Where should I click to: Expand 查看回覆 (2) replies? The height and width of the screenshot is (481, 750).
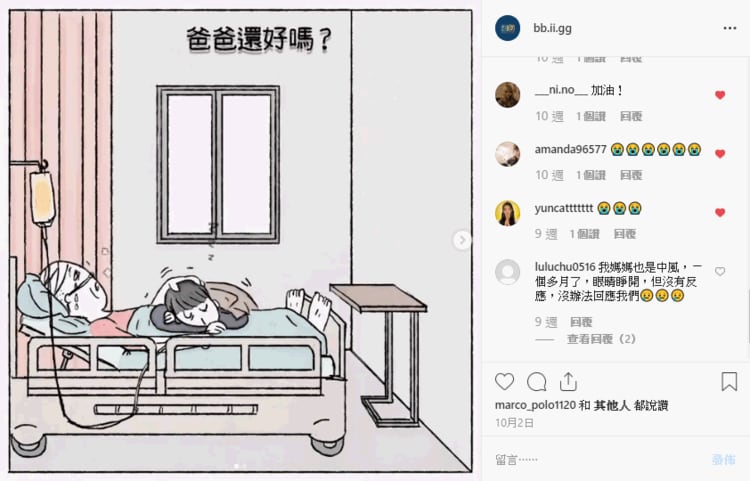tap(601, 339)
